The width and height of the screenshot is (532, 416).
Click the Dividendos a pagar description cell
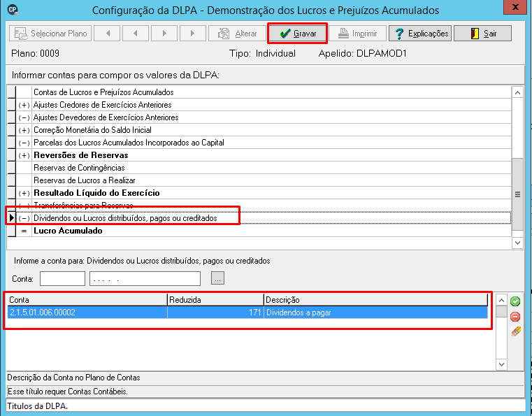tap(376, 312)
